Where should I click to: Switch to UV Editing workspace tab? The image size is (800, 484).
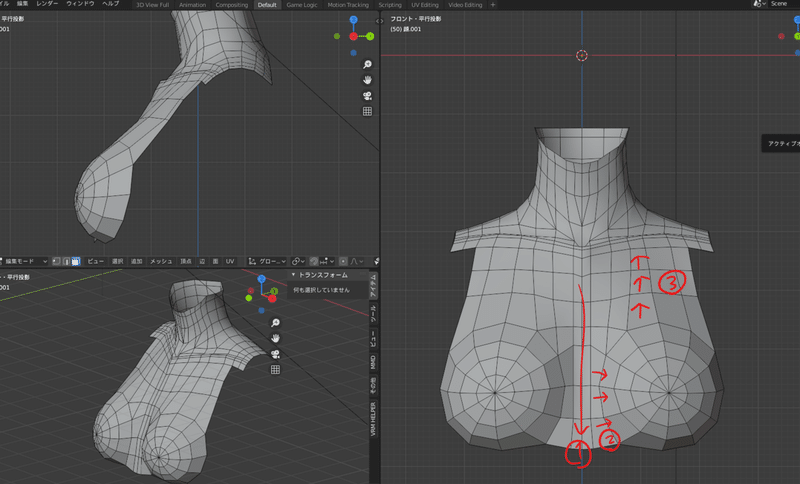[x=425, y=5]
